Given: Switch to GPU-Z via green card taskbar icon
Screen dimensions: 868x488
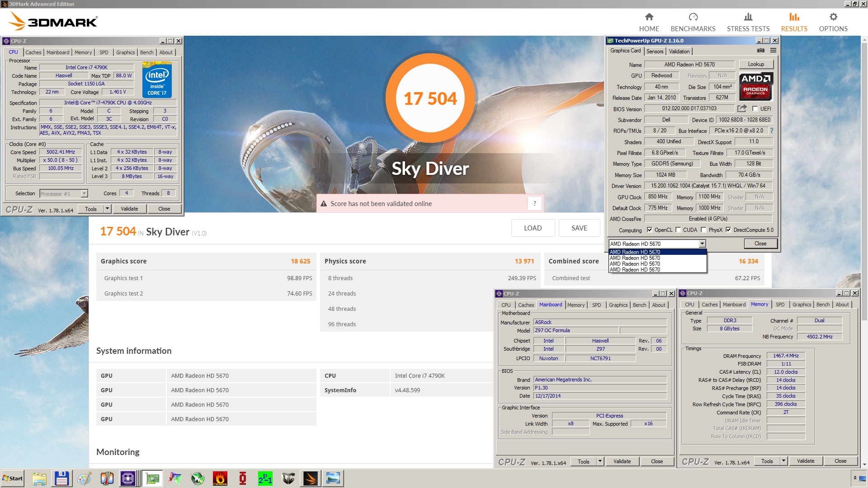Looking at the screenshot, I should click(x=152, y=479).
